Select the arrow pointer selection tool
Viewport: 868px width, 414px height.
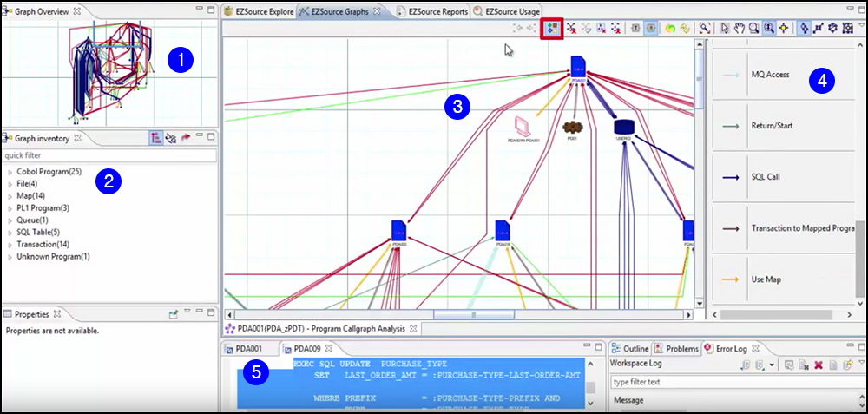click(x=725, y=28)
